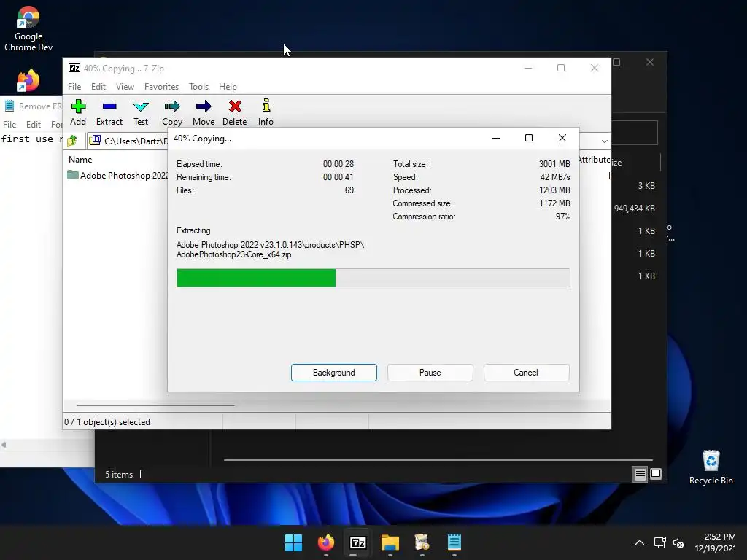Open the Help menu in 7-Zip

tap(228, 87)
